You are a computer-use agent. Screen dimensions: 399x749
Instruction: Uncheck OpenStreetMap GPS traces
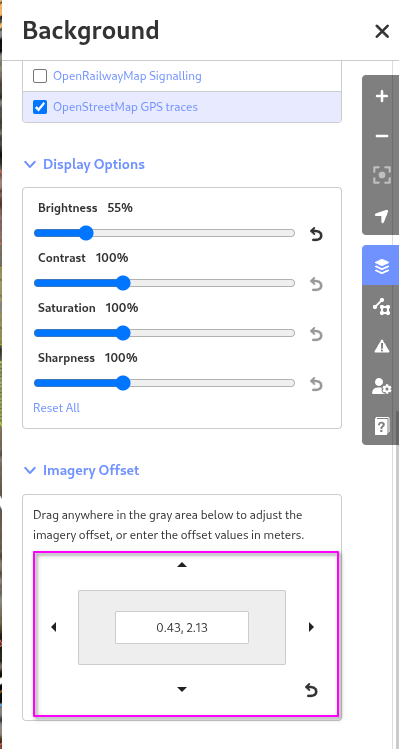click(x=40, y=107)
